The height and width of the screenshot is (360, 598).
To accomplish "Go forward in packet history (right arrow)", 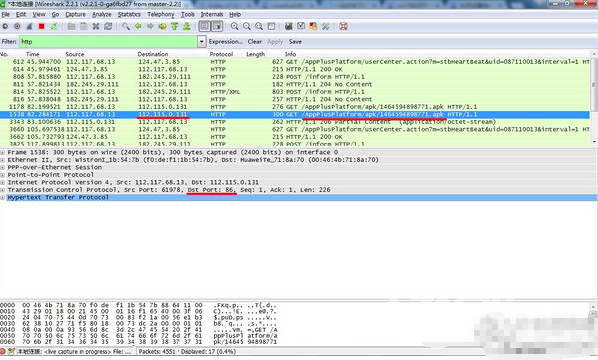I will click(150, 26).
